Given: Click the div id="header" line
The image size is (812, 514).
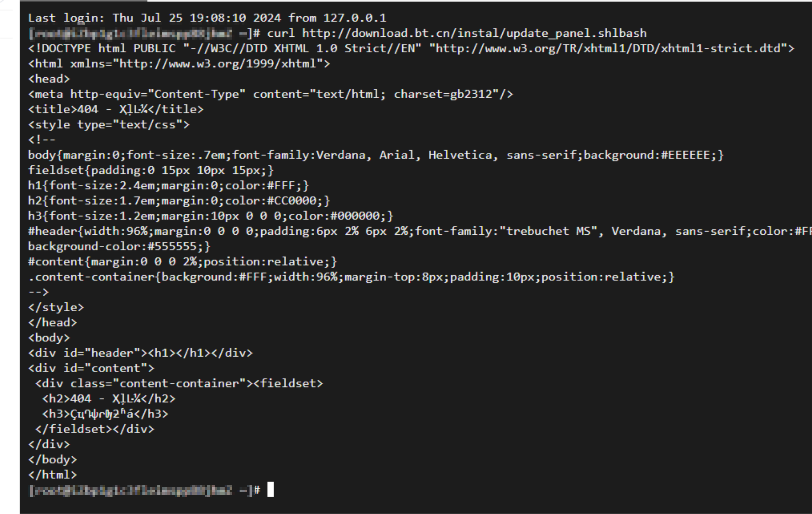Looking at the screenshot, I should (x=140, y=353).
